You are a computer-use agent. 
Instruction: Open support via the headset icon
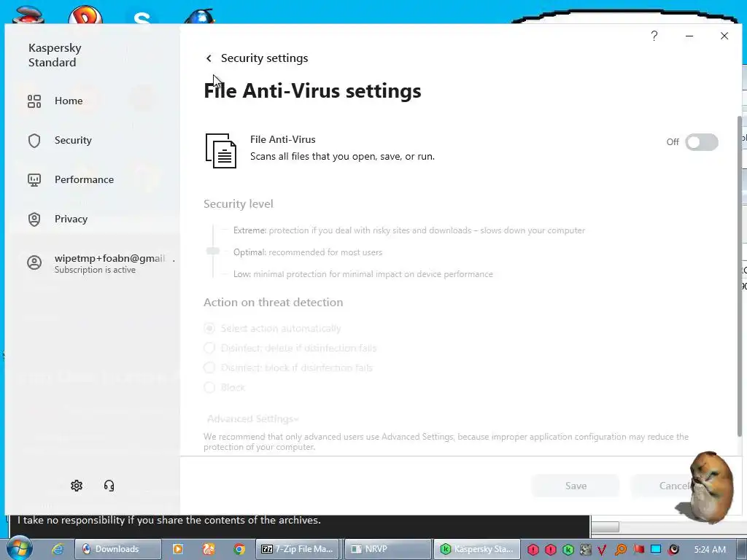109,485
